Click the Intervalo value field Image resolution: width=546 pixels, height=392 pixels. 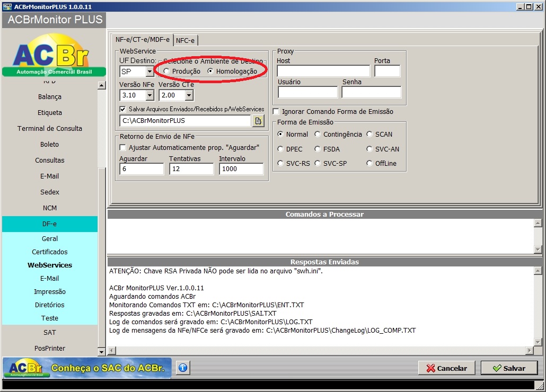click(241, 168)
